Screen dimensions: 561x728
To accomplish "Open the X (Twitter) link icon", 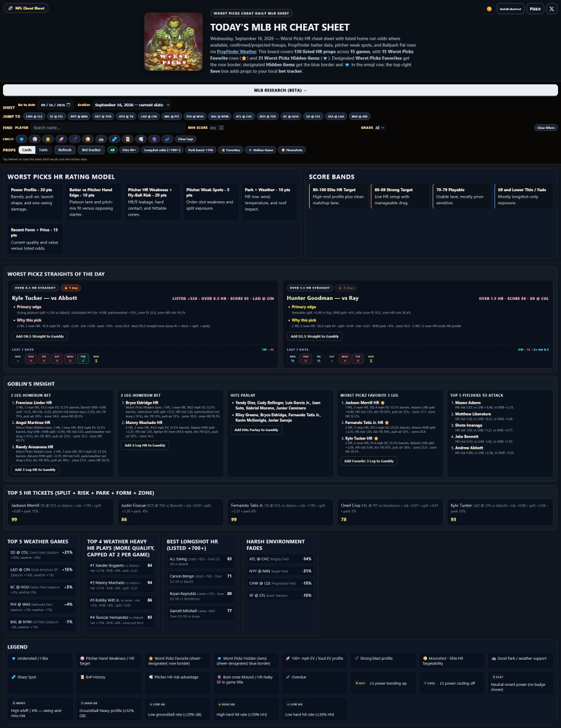I will [x=551, y=9].
